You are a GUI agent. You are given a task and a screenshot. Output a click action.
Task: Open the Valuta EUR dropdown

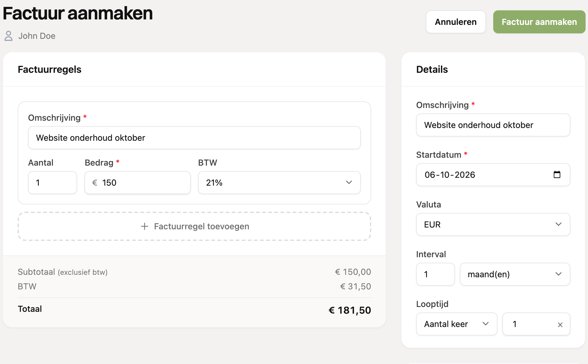[x=493, y=224]
